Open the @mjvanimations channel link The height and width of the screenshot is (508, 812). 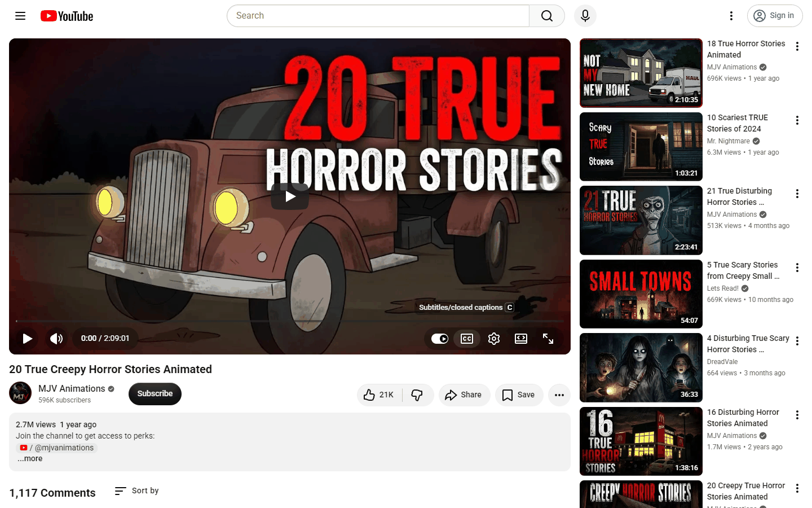pyautogui.click(x=56, y=448)
